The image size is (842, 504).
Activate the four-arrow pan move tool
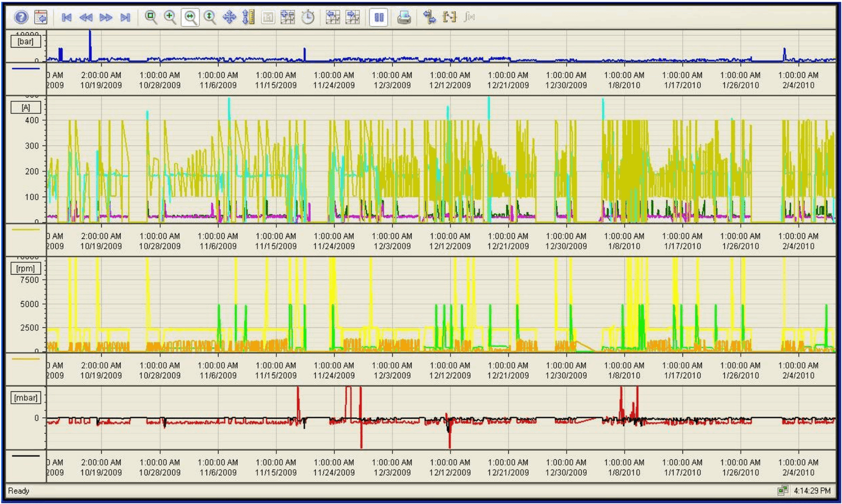click(x=229, y=17)
